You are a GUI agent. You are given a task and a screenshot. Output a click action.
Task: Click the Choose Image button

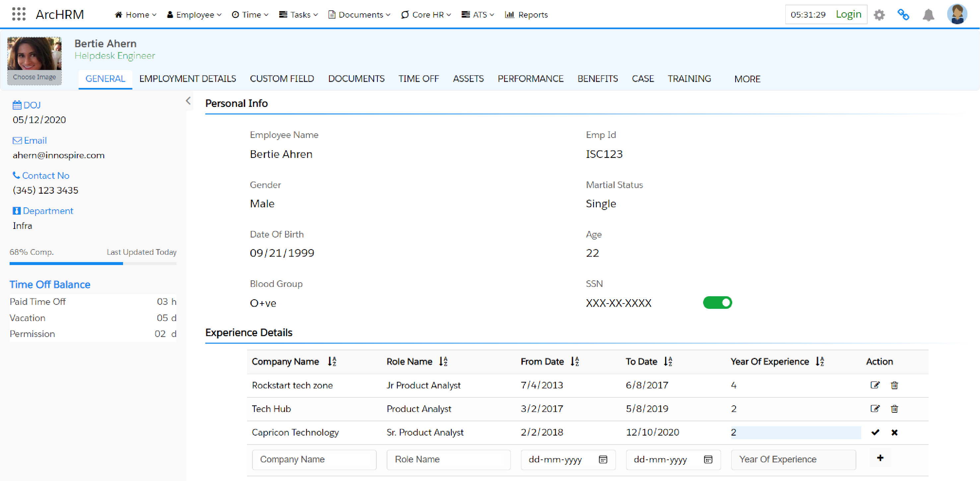pyautogui.click(x=34, y=77)
